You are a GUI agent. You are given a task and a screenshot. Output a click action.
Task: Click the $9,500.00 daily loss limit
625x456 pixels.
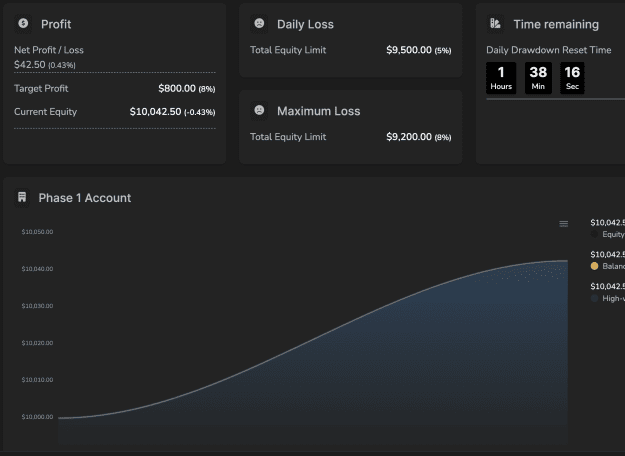click(409, 50)
